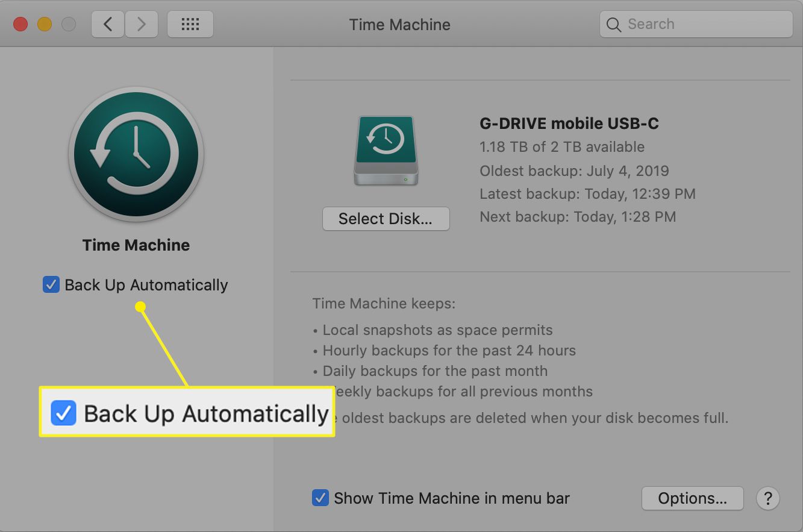Screen dimensions: 803x532
Task: Click 'Oldest backup: July 4, 2019' text
Action: tap(574, 171)
